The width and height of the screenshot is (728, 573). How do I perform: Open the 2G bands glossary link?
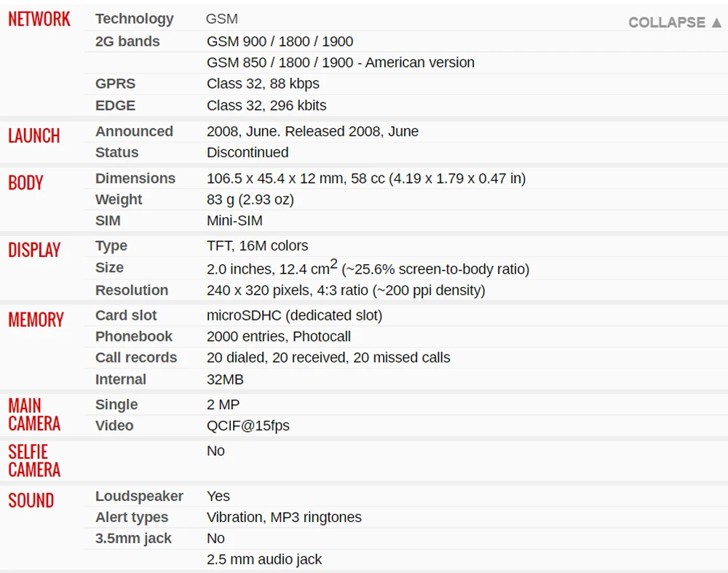coord(127,42)
